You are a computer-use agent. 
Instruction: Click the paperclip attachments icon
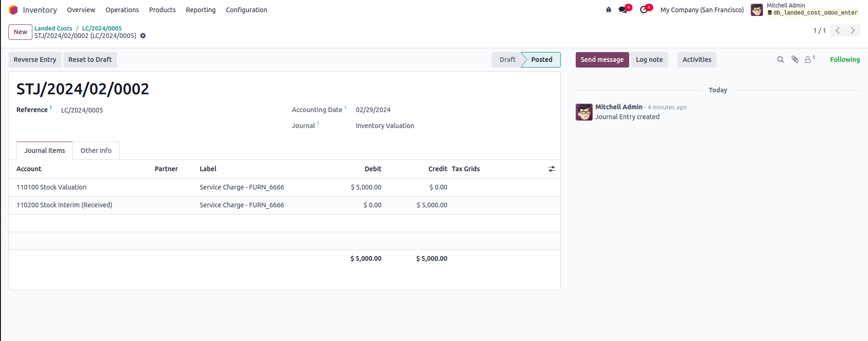[795, 60]
